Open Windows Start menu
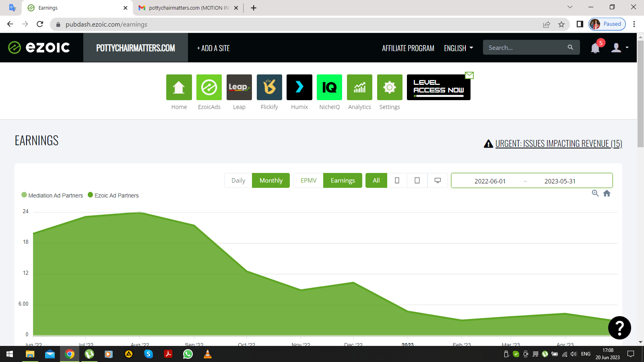 pyautogui.click(x=10, y=354)
